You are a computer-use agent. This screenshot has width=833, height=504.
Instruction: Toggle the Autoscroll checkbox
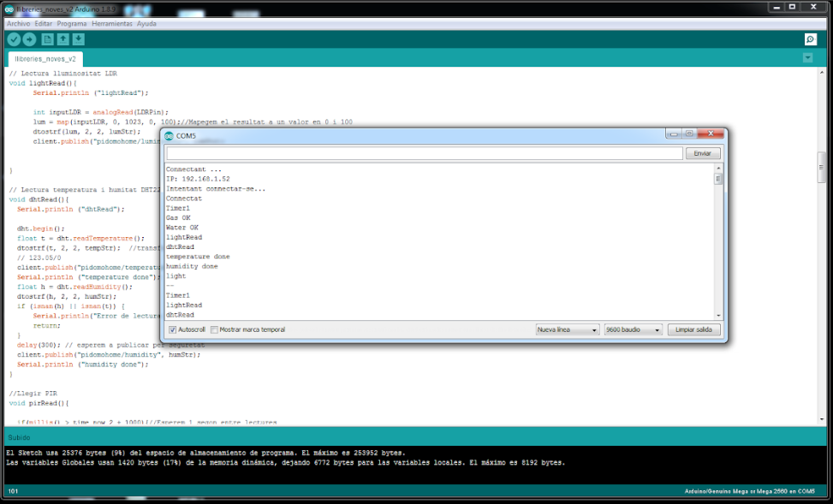(x=172, y=329)
